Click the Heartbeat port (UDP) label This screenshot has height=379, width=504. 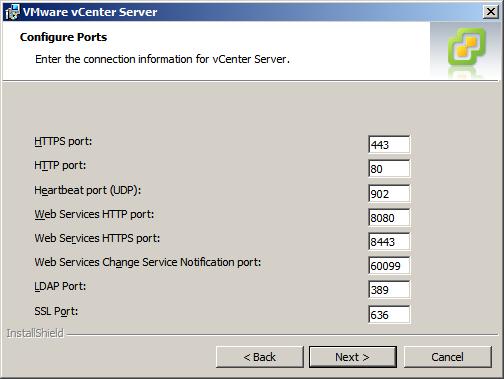[x=88, y=190]
